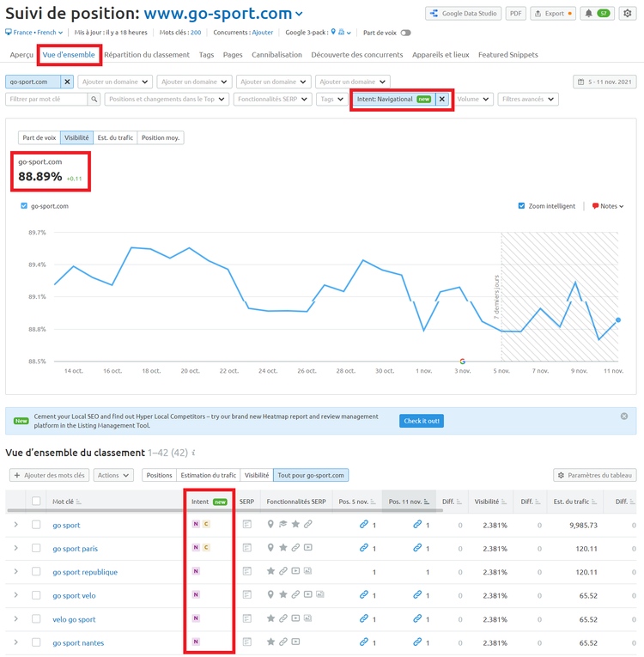Remove the go-sport.com domain chip

(x=67, y=82)
